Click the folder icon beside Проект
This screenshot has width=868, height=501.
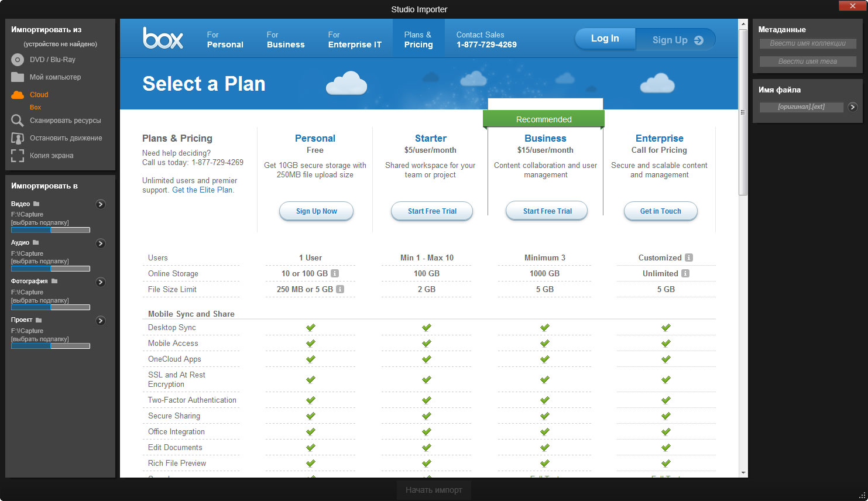pos(39,320)
